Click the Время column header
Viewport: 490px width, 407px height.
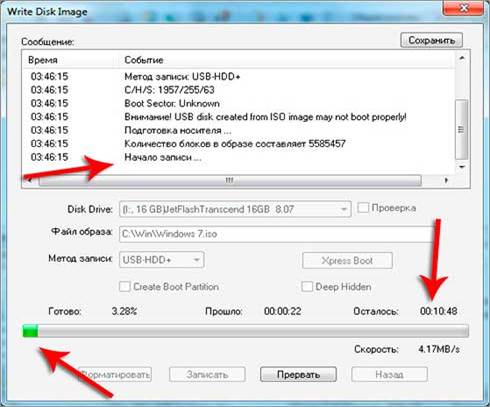(x=43, y=60)
